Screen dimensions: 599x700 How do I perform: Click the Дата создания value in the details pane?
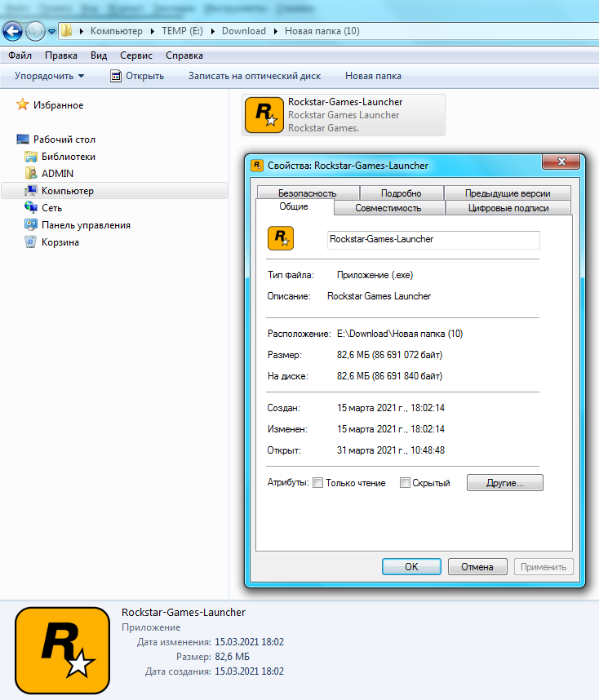coord(249,671)
